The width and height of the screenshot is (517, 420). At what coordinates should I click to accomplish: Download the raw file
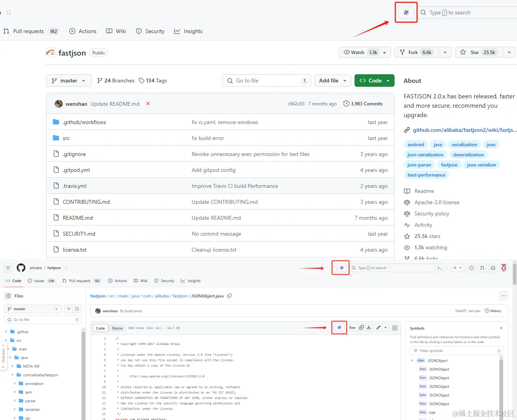pyautogui.click(x=369, y=327)
